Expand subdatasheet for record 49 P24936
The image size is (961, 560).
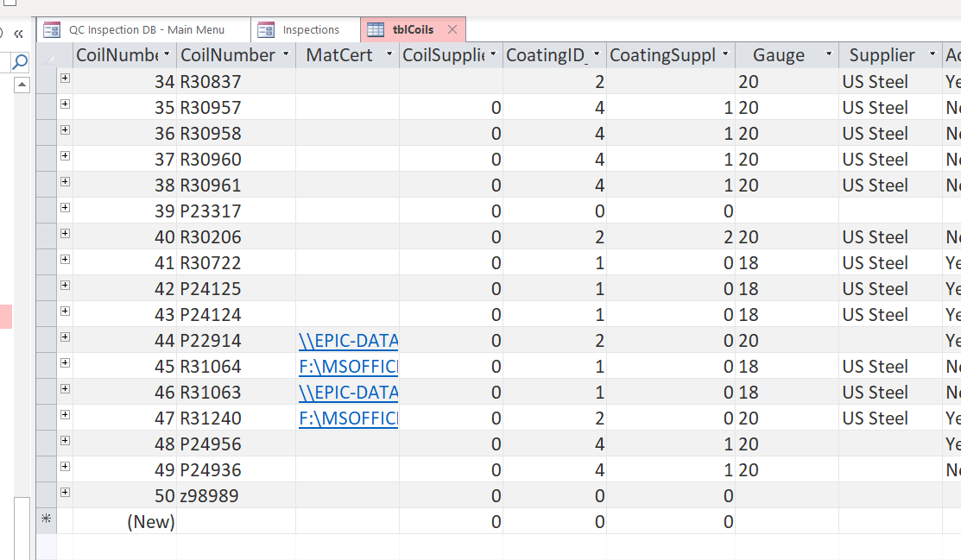coord(65,466)
